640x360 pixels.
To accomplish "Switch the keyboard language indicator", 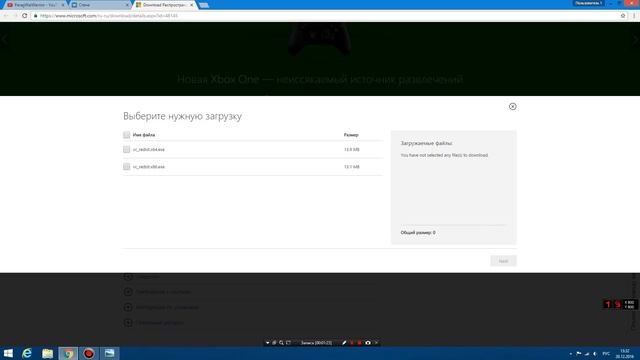I will coord(606,353).
